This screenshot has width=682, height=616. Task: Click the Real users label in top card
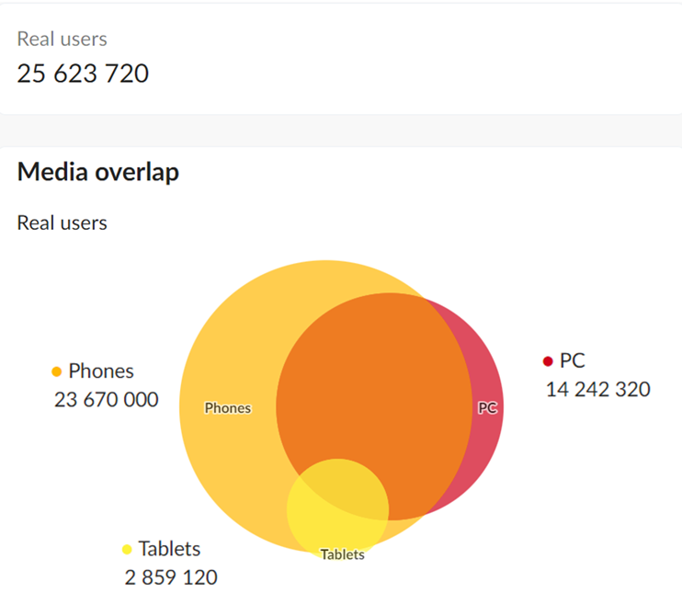tap(62, 39)
